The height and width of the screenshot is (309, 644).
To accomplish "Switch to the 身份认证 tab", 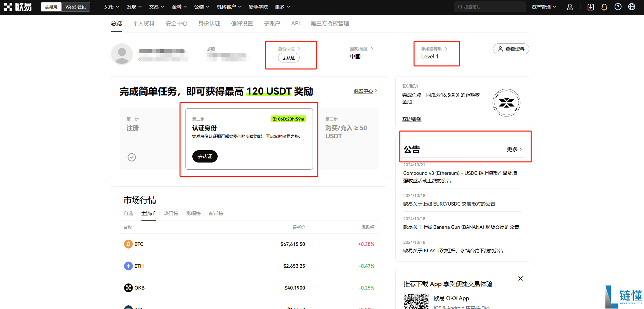I will pyautogui.click(x=209, y=23).
